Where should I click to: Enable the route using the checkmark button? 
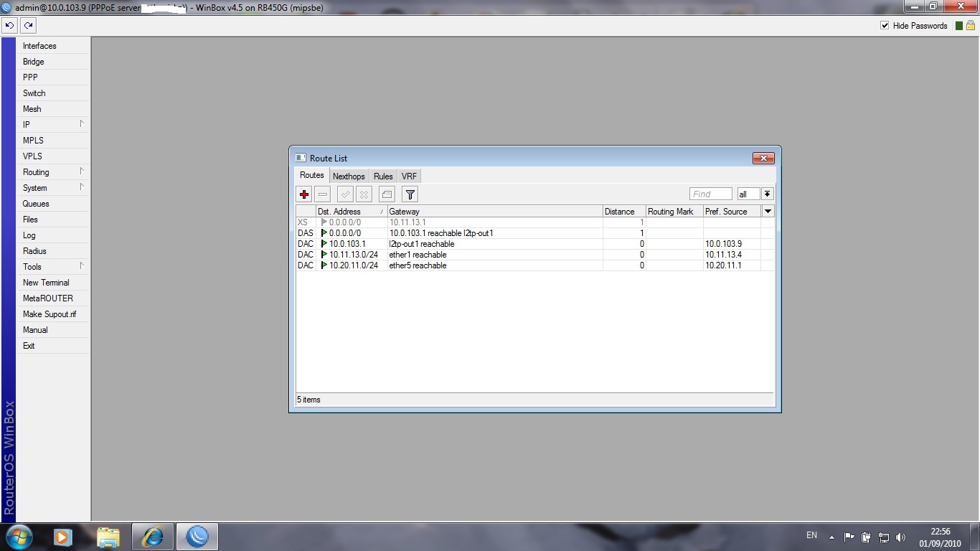[x=345, y=194]
